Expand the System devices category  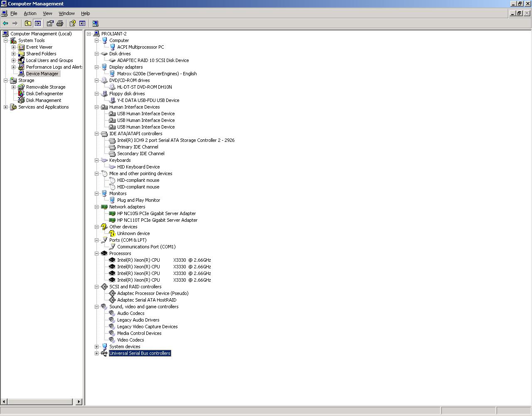(97, 347)
